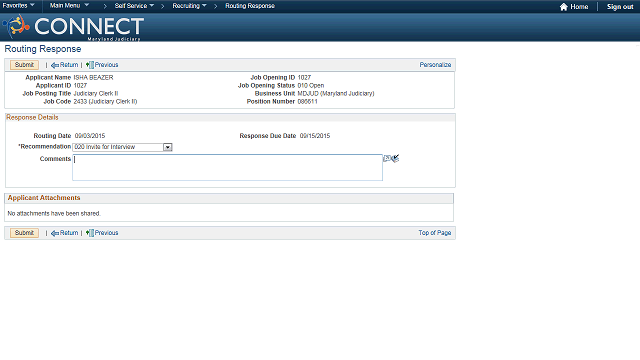Jump to Top of Page link
The height and width of the screenshot is (360, 640).
coord(435,233)
